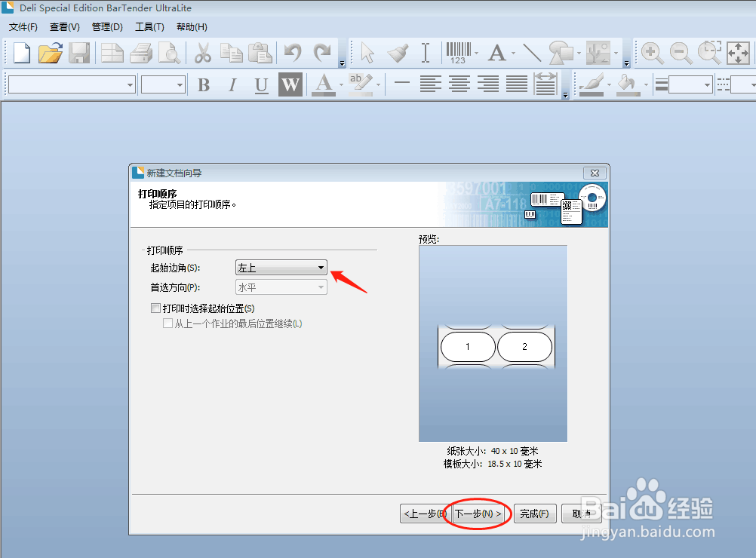Open the font size dropdown
The width and height of the screenshot is (756, 558).
tap(180, 85)
